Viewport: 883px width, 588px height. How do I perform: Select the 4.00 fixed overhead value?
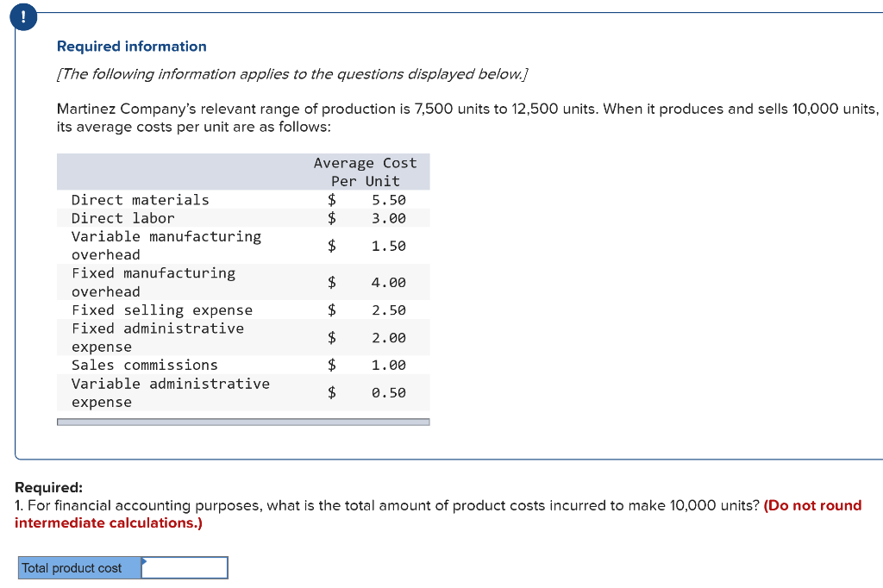[389, 282]
